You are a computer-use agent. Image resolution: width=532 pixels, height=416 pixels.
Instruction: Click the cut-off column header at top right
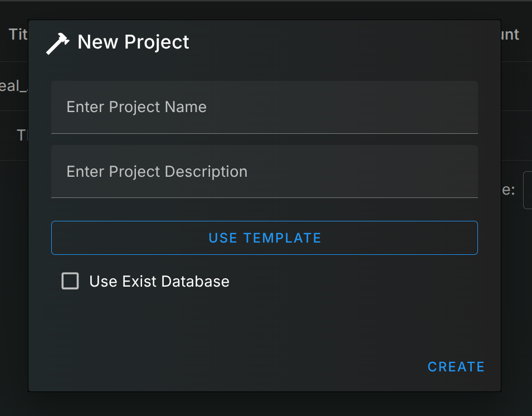coord(510,35)
